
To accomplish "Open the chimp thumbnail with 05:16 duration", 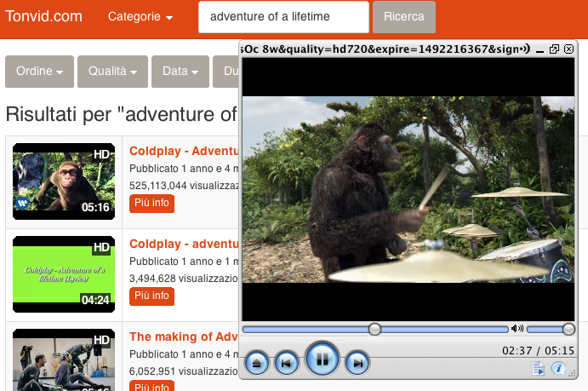I will [64, 181].
